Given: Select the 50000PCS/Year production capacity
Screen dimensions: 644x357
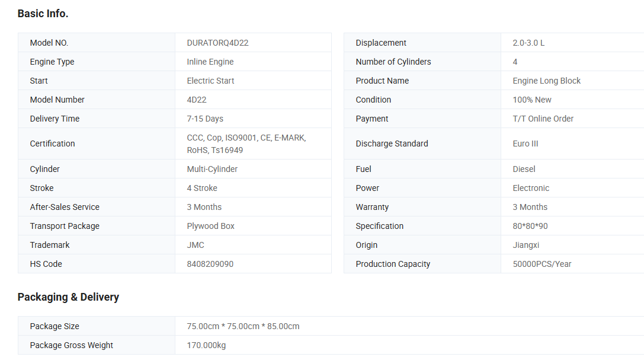Looking at the screenshot, I should pos(542,264).
